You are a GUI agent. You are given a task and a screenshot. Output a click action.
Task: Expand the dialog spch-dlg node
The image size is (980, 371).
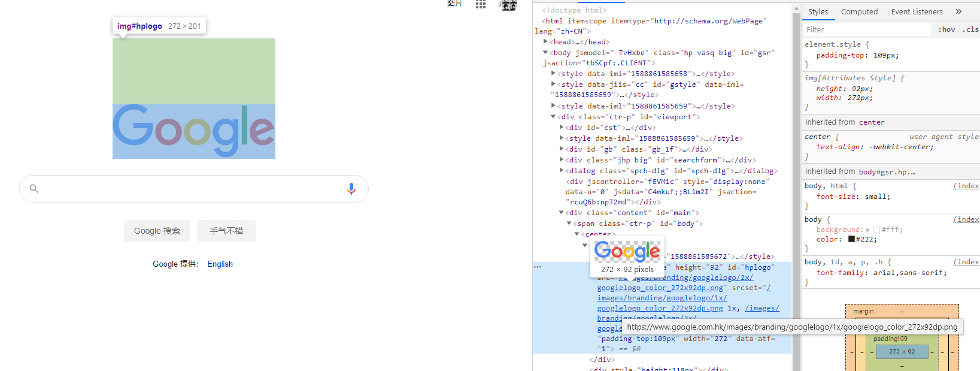(x=562, y=170)
